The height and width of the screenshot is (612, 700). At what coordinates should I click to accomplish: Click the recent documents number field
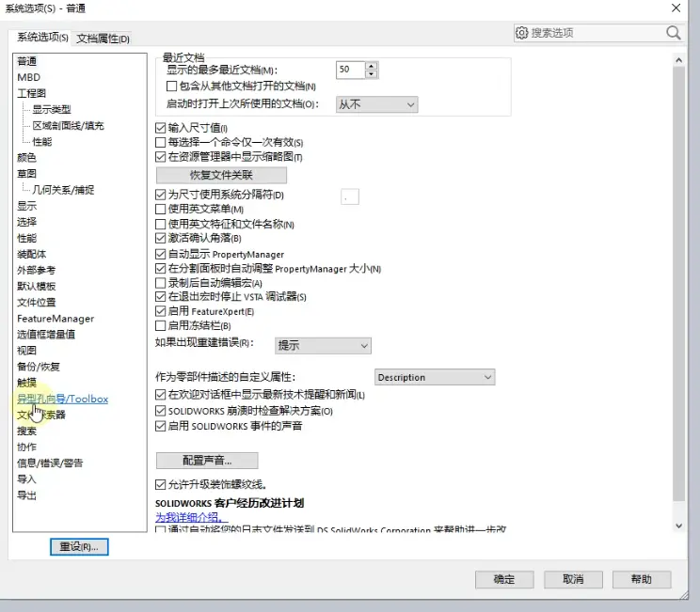coord(350,70)
